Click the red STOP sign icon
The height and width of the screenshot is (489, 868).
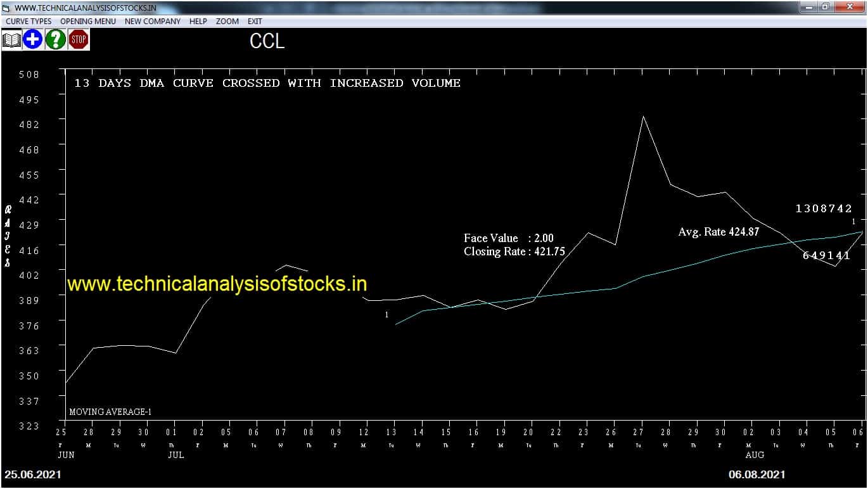tap(79, 40)
